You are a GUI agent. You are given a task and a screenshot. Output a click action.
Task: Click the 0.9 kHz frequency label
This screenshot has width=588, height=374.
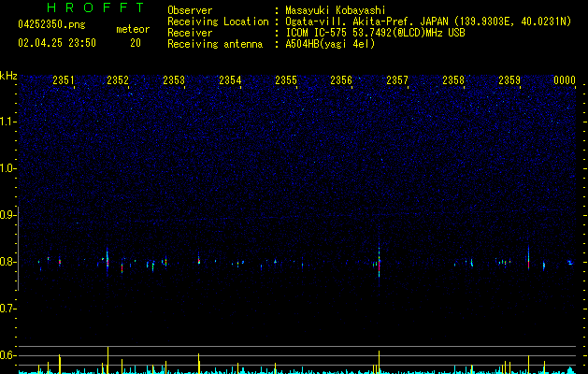point(7,215)
